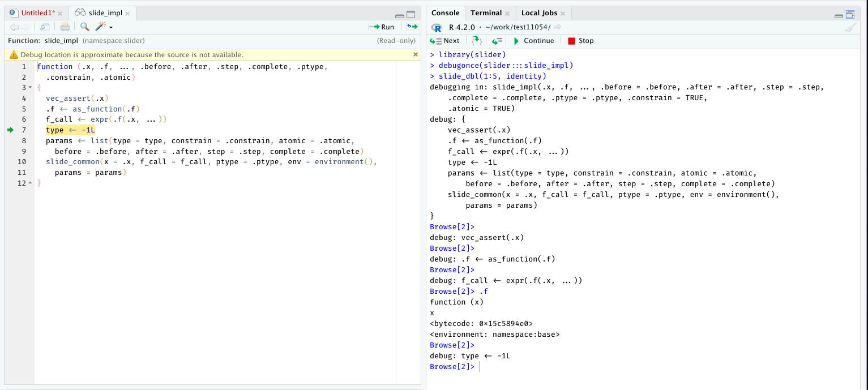The height and width of the screenshot is (390, 868).
Task: Step into the function call icon
Action: click(x=476, y=40)
